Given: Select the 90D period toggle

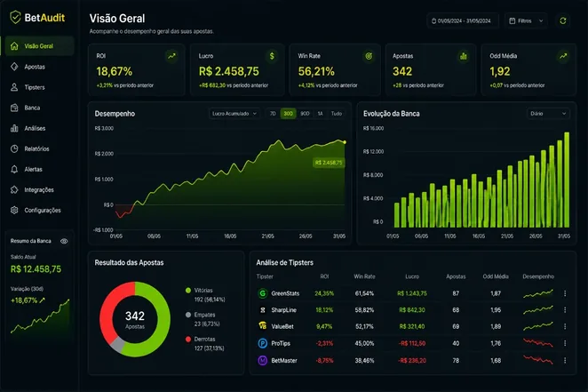Looking at the screenshot, I should (305, 114).
